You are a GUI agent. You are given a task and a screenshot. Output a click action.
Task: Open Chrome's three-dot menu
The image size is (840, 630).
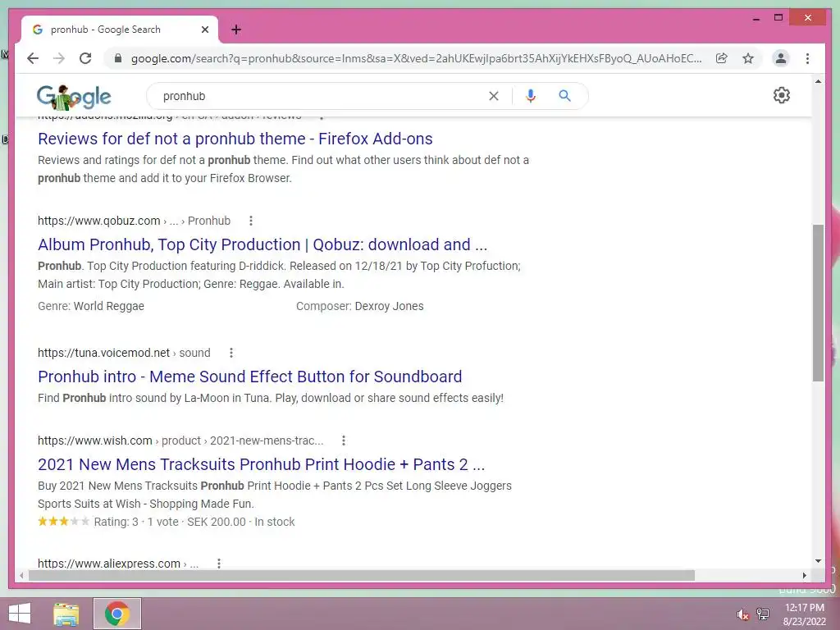point(807,58)
